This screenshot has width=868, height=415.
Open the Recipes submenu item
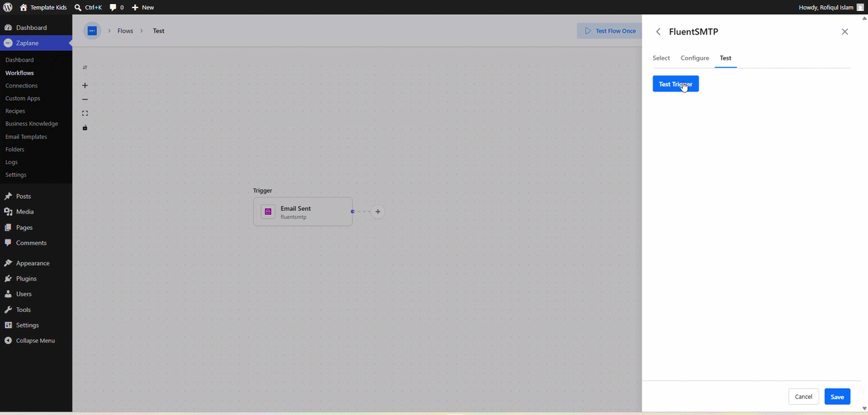(x=15, y=111)
